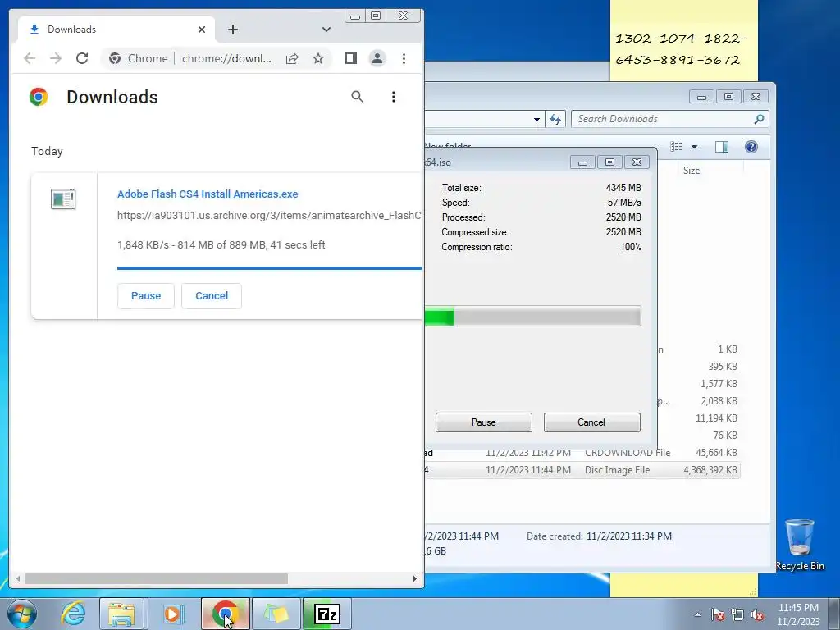Viewport: 840px width, 630px height.
Task: Show hidden system tray icons
Action: point(697,614)
